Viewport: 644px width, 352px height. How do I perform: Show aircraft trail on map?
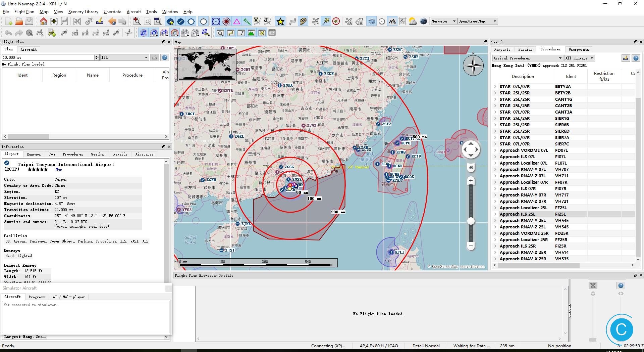[326, 21]
